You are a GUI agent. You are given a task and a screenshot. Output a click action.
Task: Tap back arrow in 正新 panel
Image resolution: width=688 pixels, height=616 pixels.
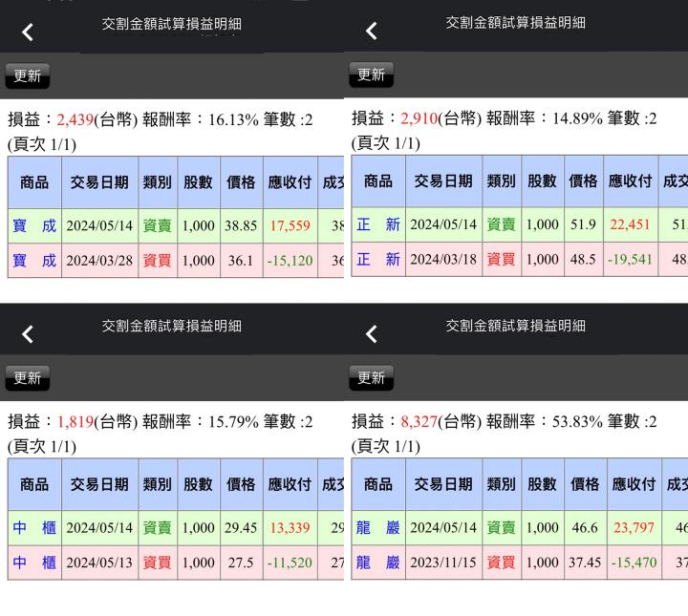(372, 31)
